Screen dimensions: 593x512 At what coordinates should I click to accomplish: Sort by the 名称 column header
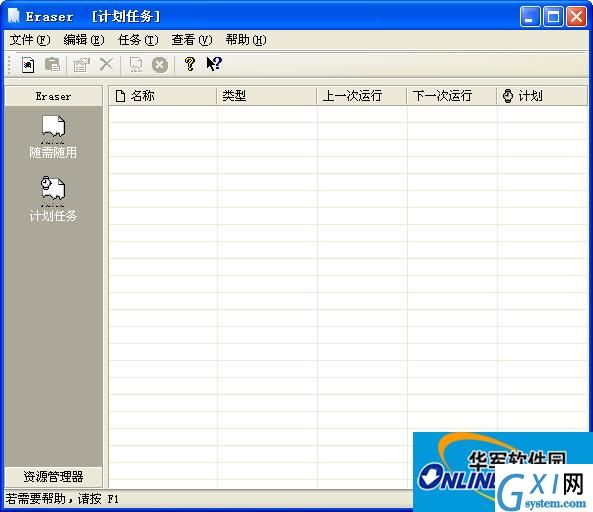click(163, 96)
